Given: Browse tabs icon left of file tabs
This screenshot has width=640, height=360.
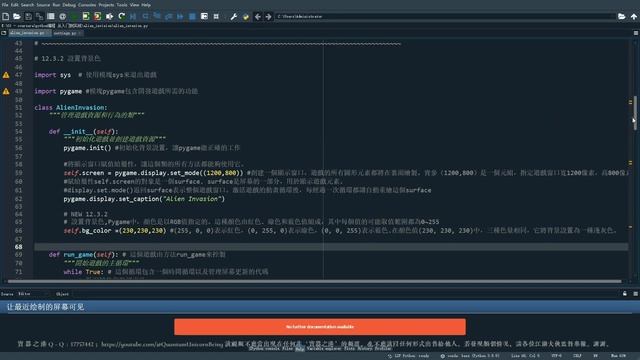Looking at the screenshot, I should (4, 33).
